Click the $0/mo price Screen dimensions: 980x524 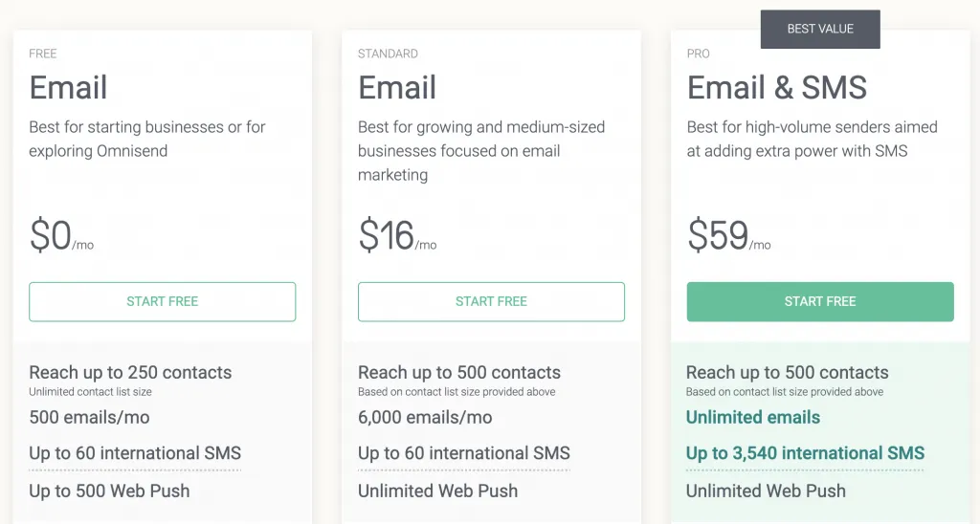(x=60, y=236)
